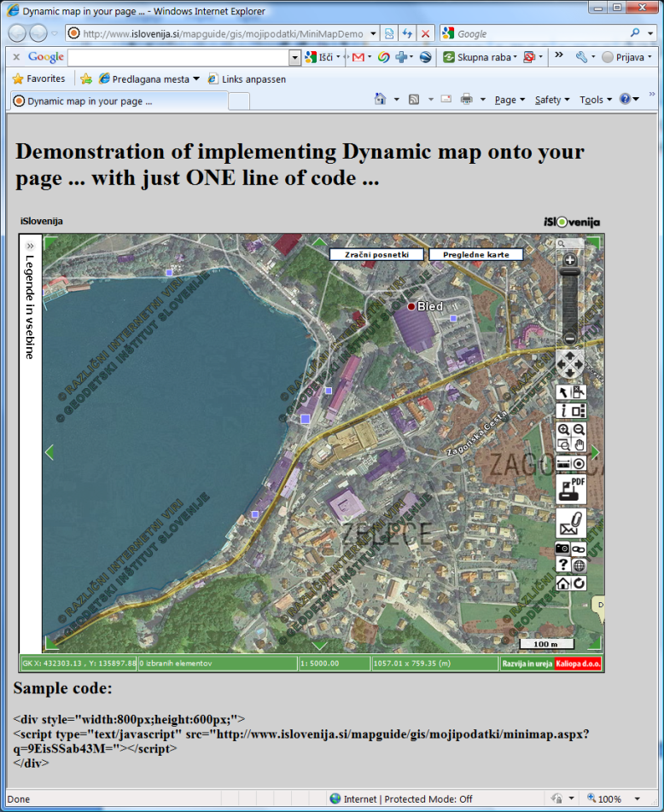The image size is (664, 812).
Task: Select the Dynamic map in your page tab
Action: tap(119, 101)
